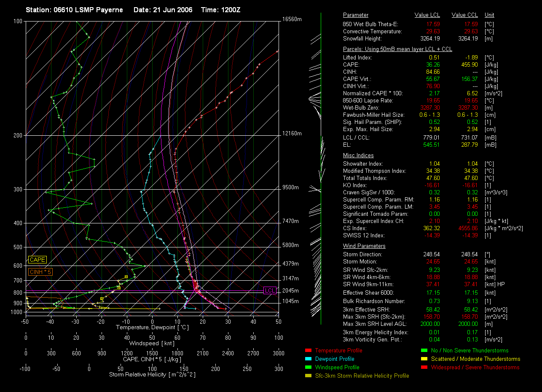Click the Sfc-3km Storm Relative Helicity swatch
Viewport: 542px width, 392px height.
308,376
